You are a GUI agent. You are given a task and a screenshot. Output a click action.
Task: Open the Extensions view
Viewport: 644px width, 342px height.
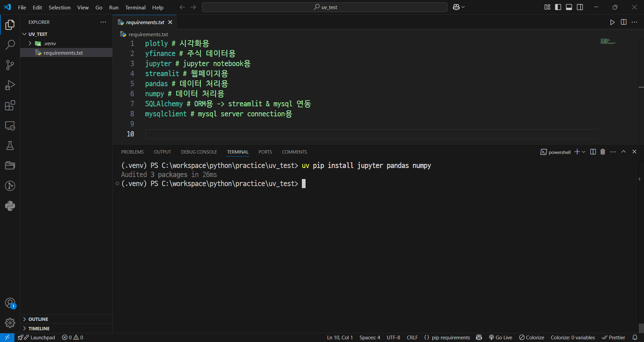[10, 105]
